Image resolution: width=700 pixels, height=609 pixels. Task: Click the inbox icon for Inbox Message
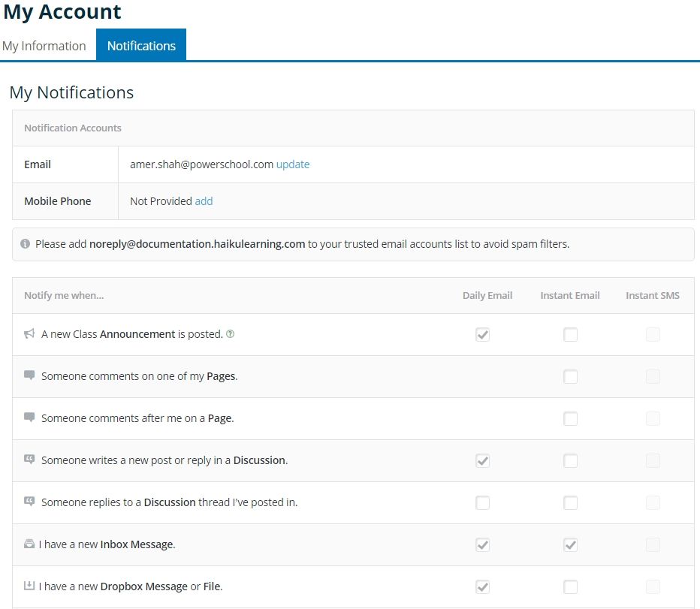point(29,544)
